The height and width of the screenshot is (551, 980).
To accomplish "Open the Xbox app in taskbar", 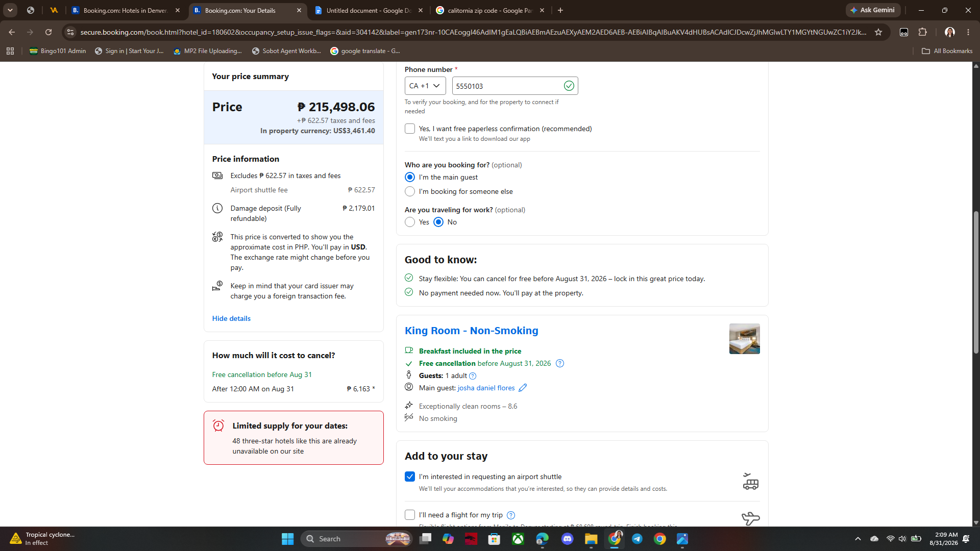I will (x=518, y=539).
